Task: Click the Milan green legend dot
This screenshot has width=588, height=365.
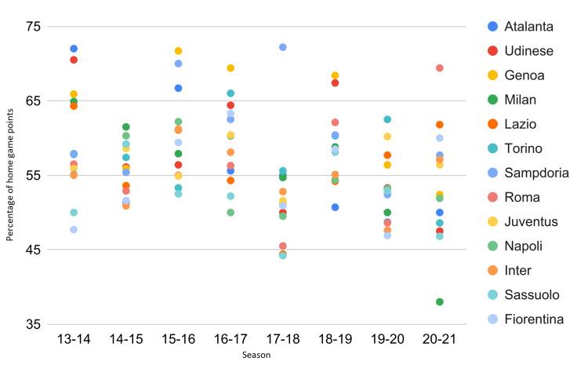Action: pyautogui.click(x=491, y=100)
